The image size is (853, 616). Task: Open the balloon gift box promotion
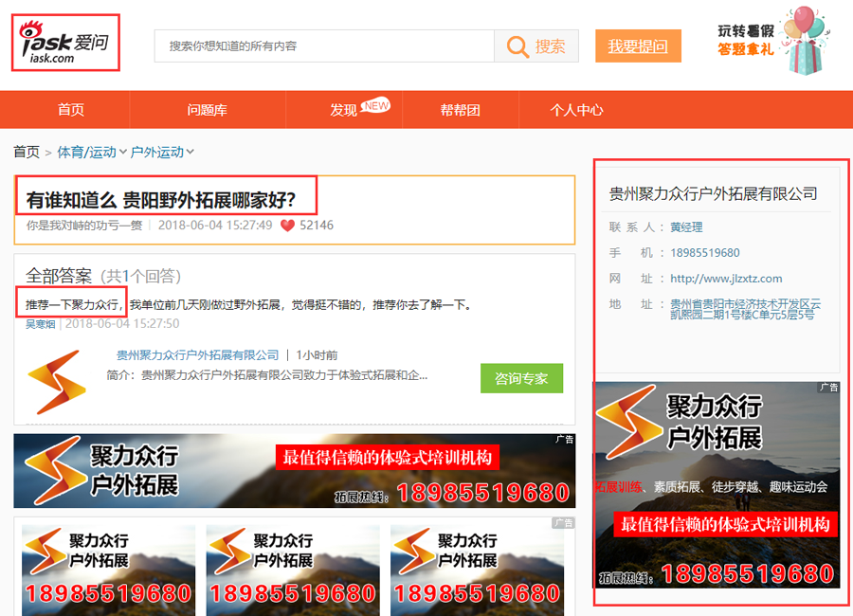pos(805,40)
